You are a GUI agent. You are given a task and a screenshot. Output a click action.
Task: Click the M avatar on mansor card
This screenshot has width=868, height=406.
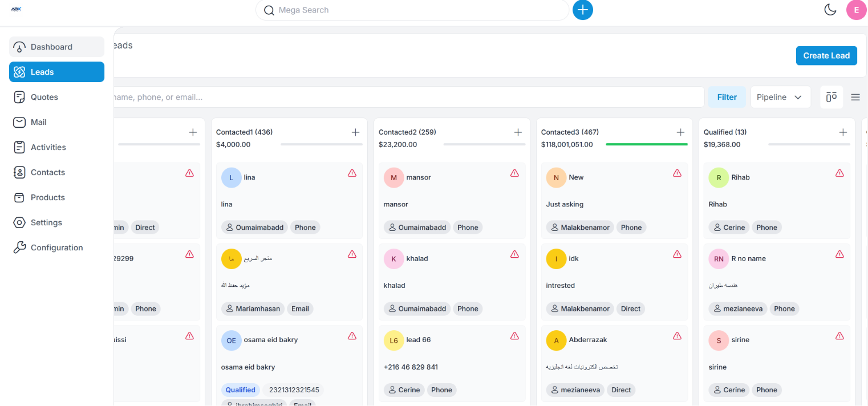click(x=394, y=177)
